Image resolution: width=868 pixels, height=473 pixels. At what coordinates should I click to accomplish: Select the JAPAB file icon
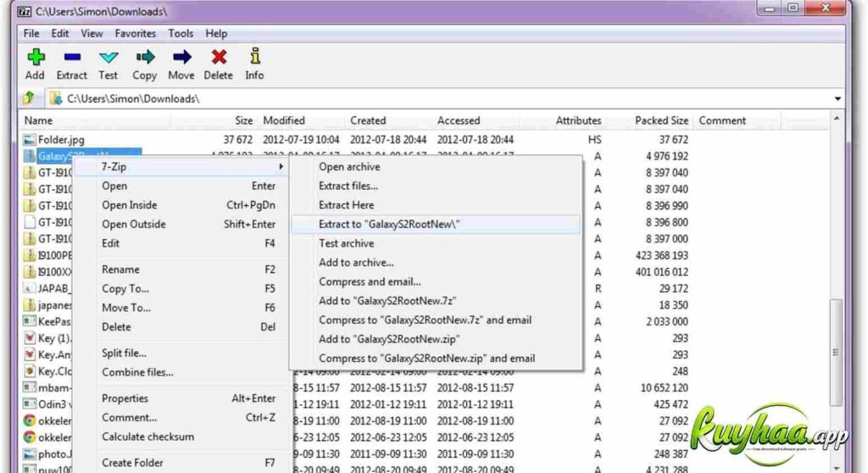click(x=30, y=288)
